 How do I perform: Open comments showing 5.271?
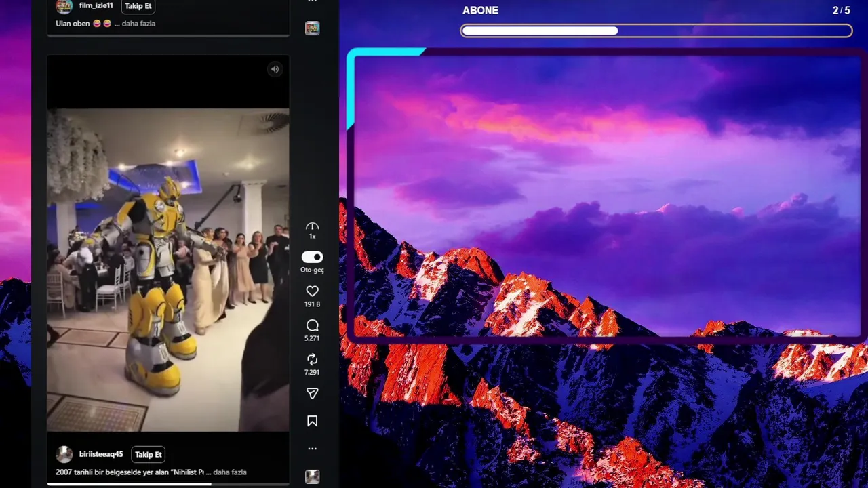click(x=312, y=325)
